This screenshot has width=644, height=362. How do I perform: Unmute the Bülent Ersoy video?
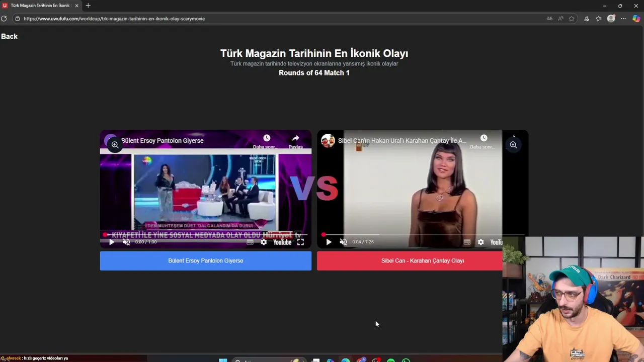[x=126, y=242]
